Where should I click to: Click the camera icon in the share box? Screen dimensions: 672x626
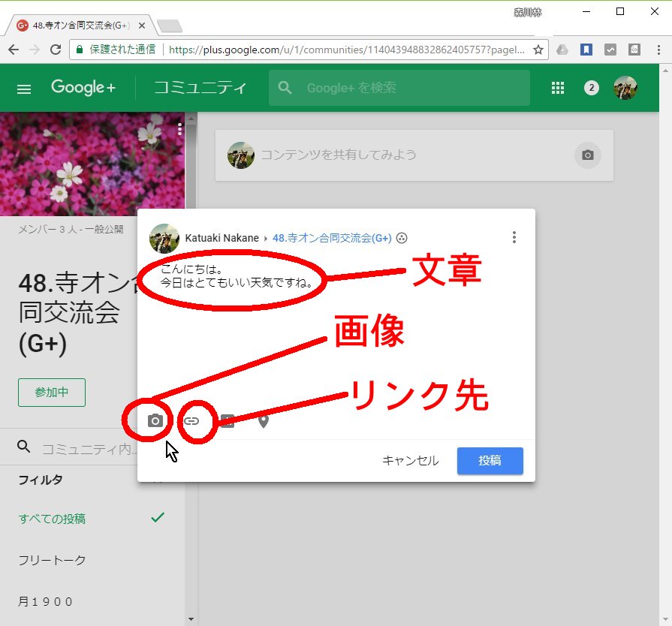coord(587,155)
